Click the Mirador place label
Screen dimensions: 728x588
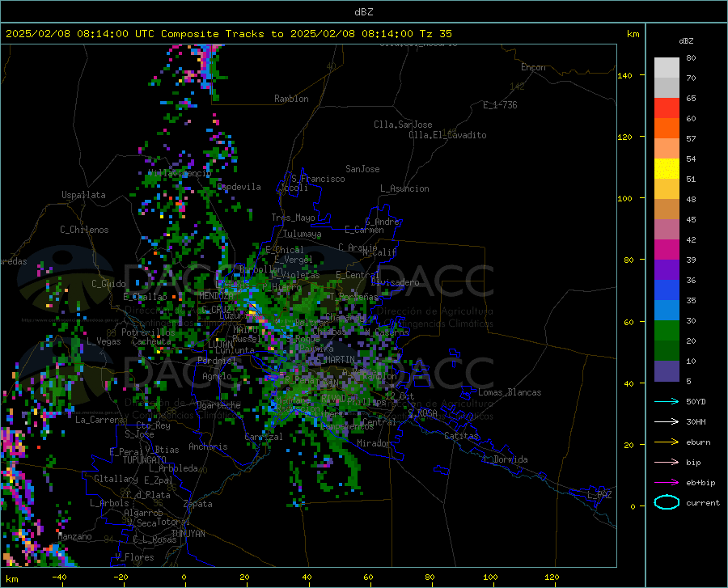[x=374, y=443]
